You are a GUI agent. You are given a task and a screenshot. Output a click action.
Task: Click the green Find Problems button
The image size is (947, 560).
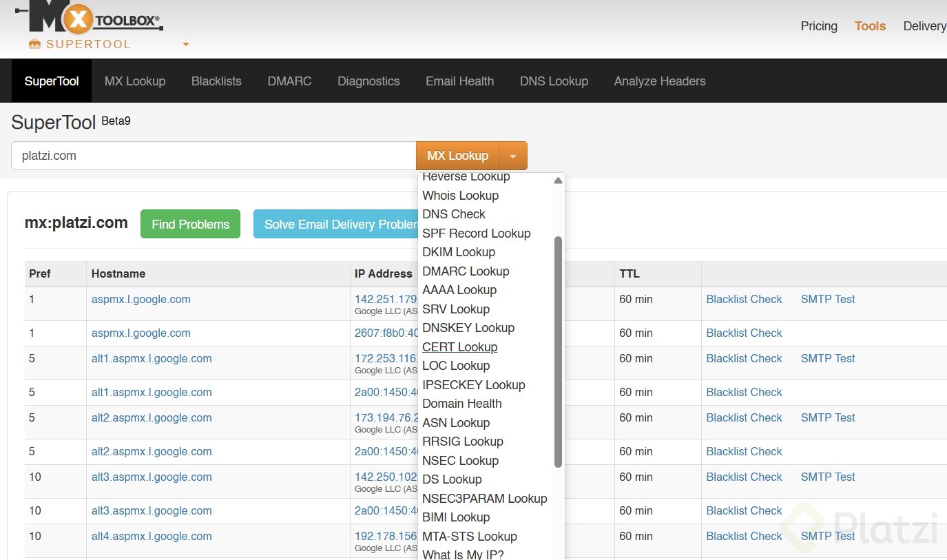coord(190,224)
